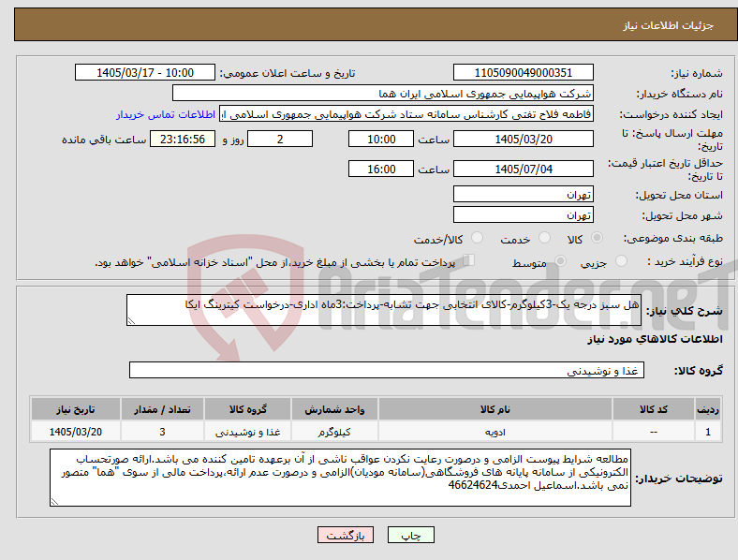The image size is (738, 560).
Task: Click the گروه کالا field غذا و نوشیدنی
Action: 387,370
